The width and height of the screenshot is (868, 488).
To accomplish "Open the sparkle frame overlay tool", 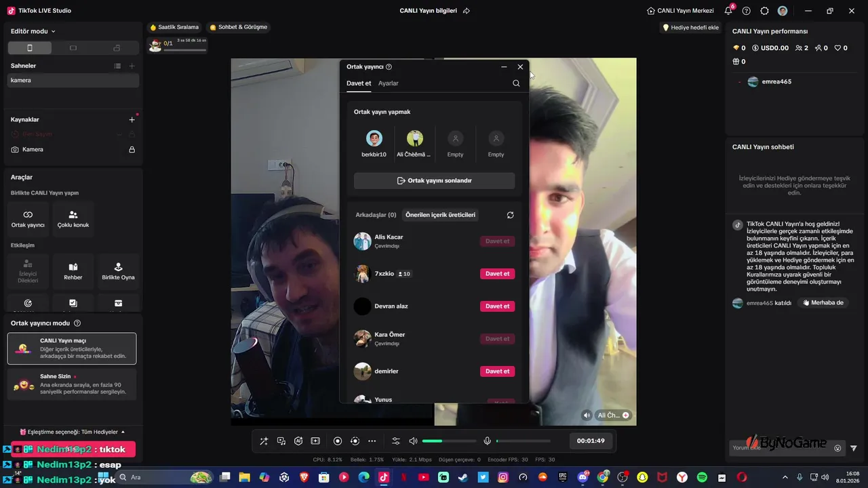I will 315,441.
